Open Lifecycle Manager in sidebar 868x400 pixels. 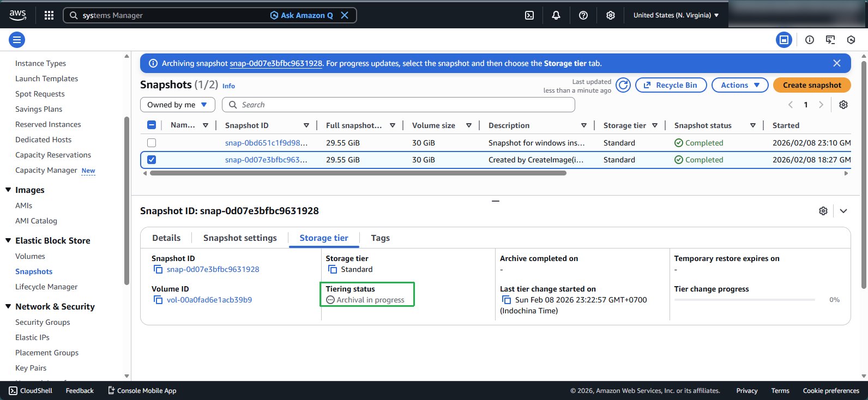pyautogui.click(x=46, y=287)
